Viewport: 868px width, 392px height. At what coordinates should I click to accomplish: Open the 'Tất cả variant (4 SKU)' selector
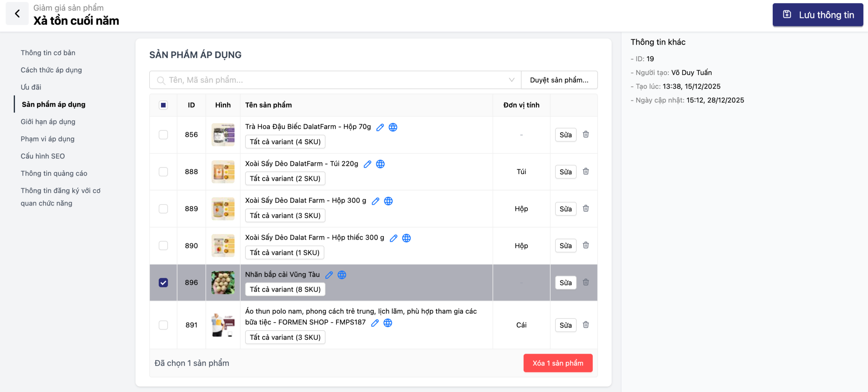coord(285,142)
